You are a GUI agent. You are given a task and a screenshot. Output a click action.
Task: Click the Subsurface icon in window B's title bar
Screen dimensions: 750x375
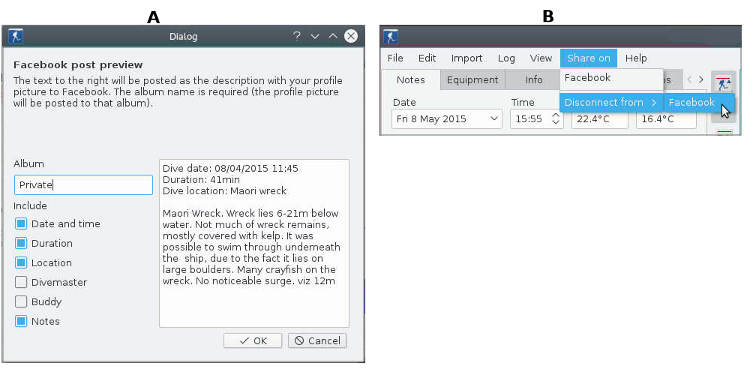tap(391, 36)
